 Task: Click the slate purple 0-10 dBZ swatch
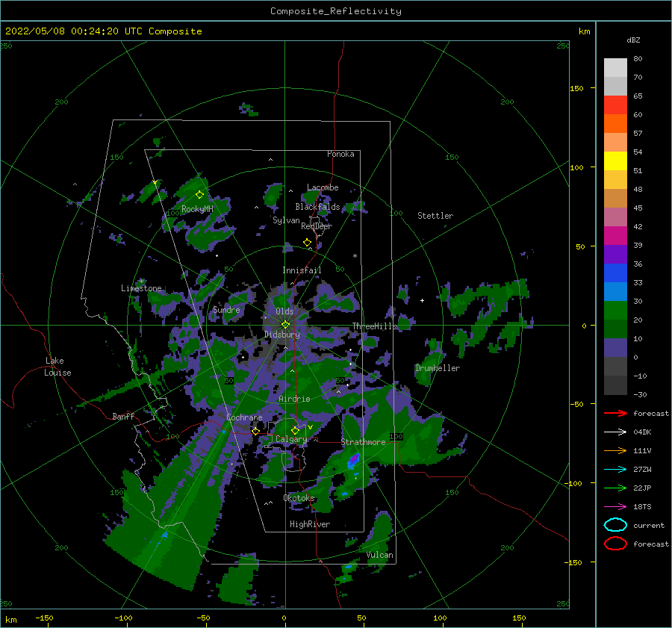click(x=615, y=348)
